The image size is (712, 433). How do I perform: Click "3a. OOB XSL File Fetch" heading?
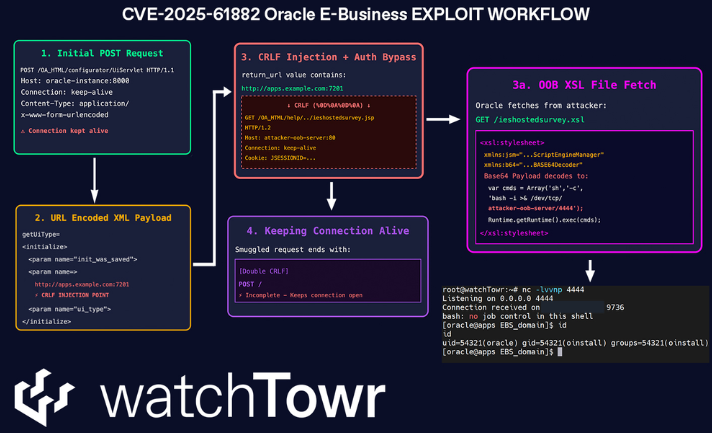(584, 85)
